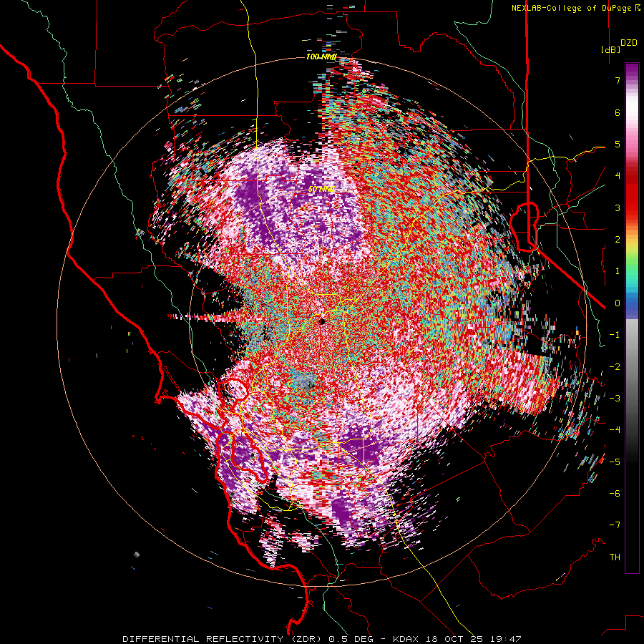Click the 100 NMI range ring label
The width and height of the screenshot is (644, 644).
[321, 57]
